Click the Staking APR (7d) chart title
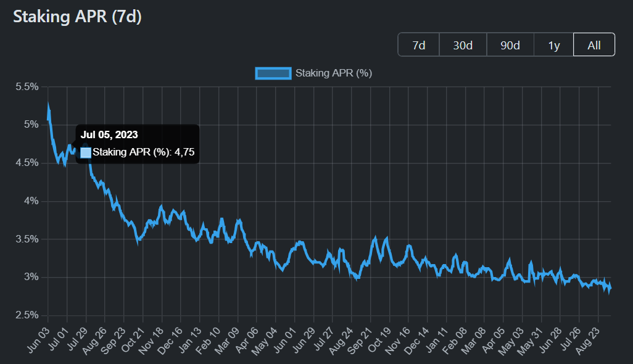 coord(78,17)
